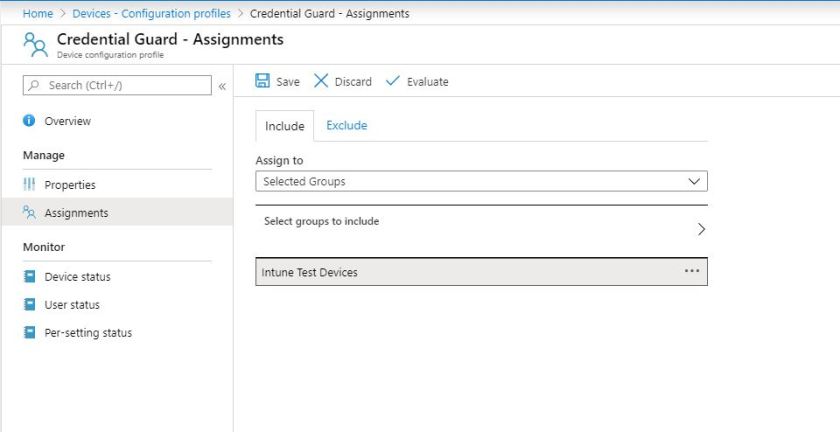
Task: Open the Assign to dropdown
Action: click(481, 182)
